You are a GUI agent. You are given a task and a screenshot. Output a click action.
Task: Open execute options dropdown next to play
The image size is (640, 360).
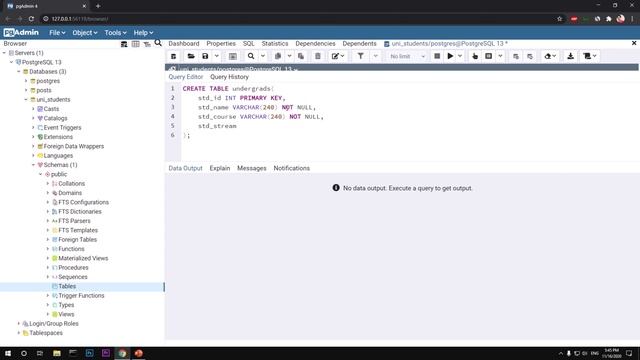(460, 56)
